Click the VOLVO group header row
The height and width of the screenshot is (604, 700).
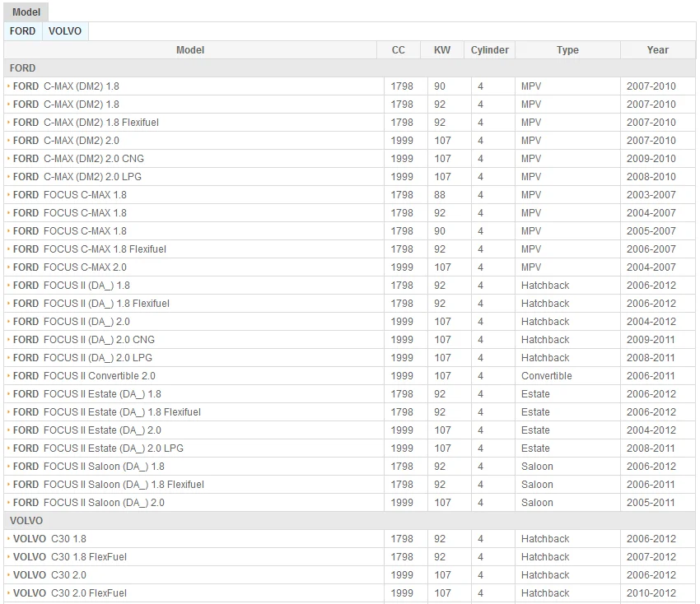[349, 521]
